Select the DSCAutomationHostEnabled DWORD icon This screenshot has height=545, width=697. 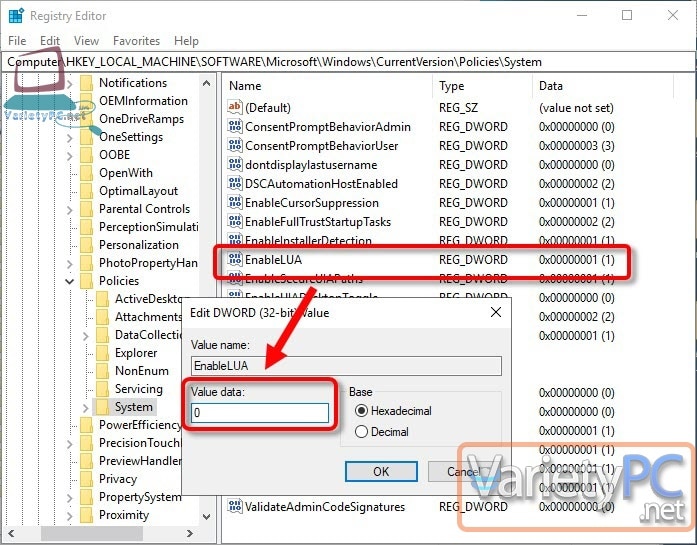(235, 183)
